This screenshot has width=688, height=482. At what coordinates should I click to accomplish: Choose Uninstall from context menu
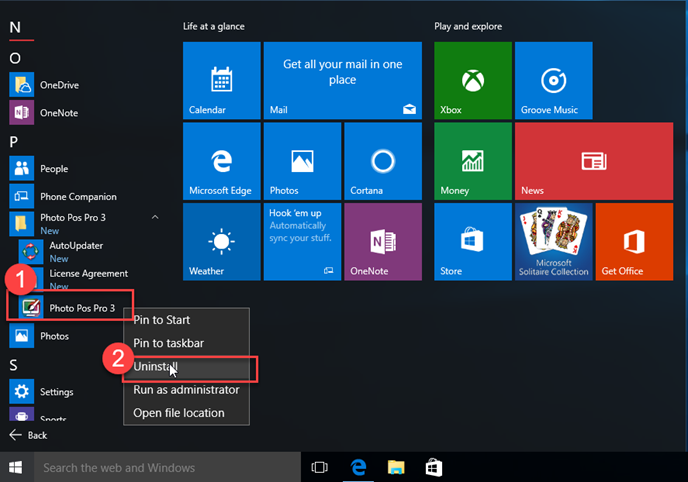click(x=186, y=366)
